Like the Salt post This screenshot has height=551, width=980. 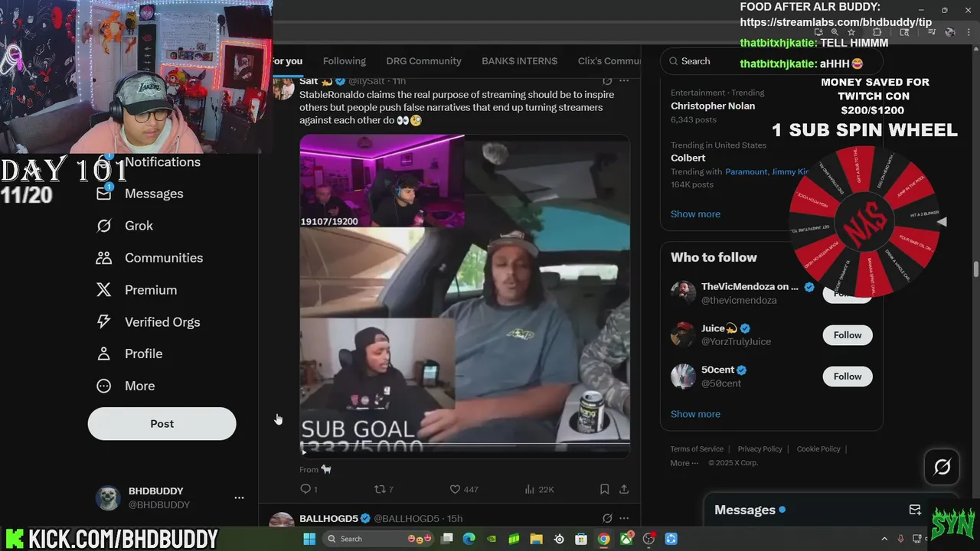(463, 489)
